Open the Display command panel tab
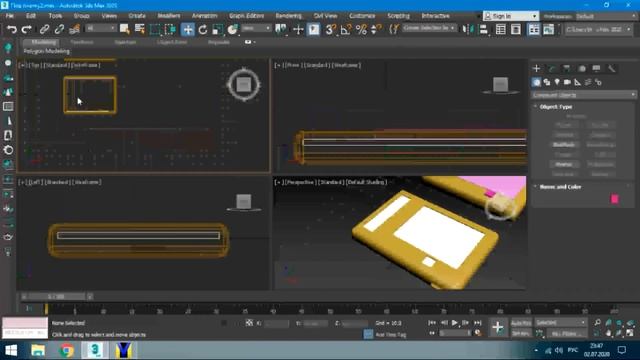640x360 pixels. (x=597, y=69)
